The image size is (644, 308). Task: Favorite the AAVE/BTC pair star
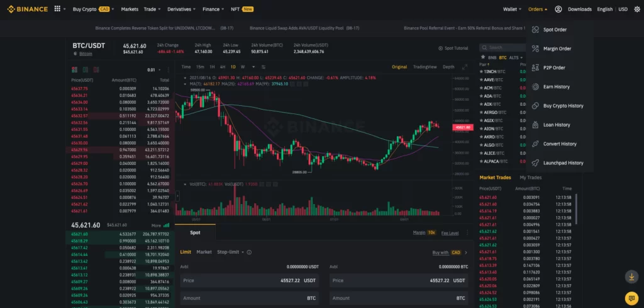[481, 80]
